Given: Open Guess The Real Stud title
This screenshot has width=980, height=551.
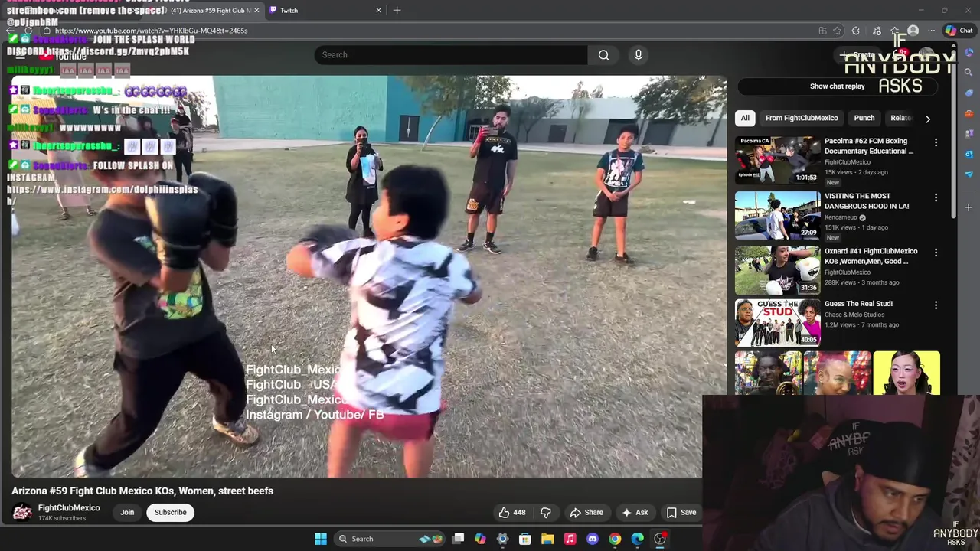Looking at the screenshot, I should (858, 304).
